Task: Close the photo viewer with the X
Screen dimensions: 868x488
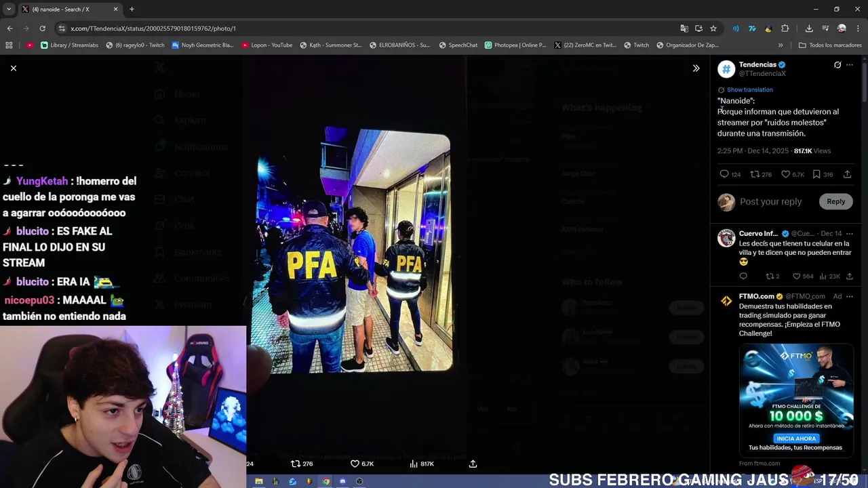Action: pyautogui.click(x=13, y=68)
